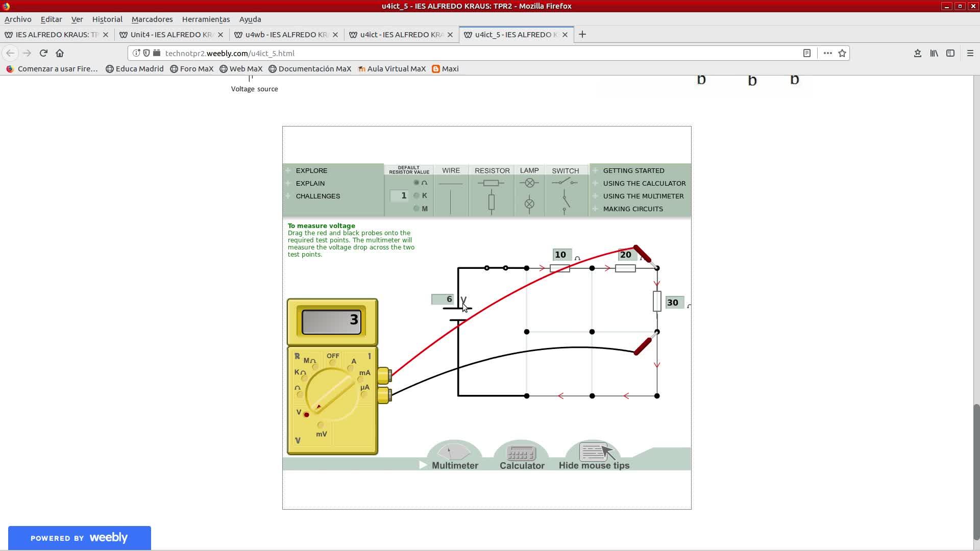
Task: Pick the horizontal lamp symbol
Action: pyautogui.click(x=529, y=183)
